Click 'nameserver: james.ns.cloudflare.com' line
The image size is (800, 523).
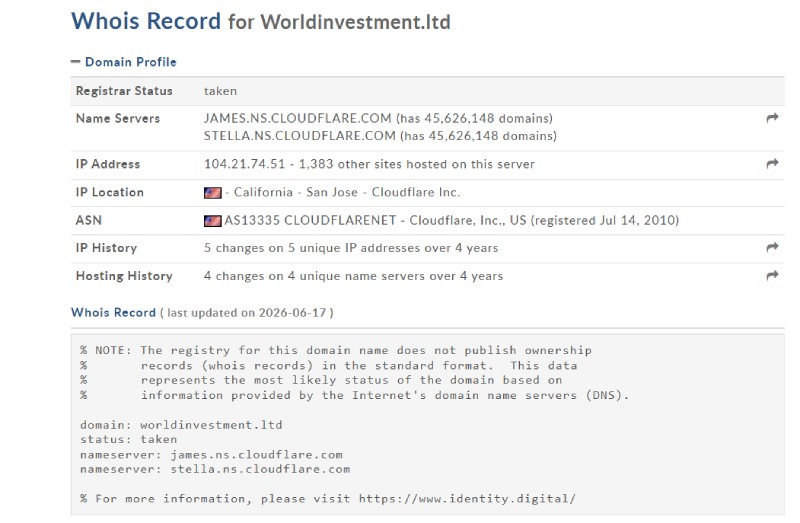coord(211,455)
